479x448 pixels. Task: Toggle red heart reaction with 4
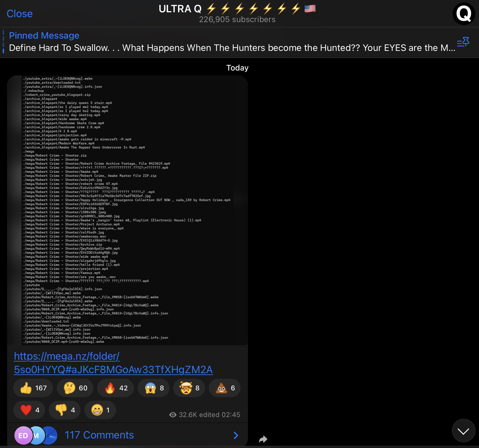pos(29,410)
